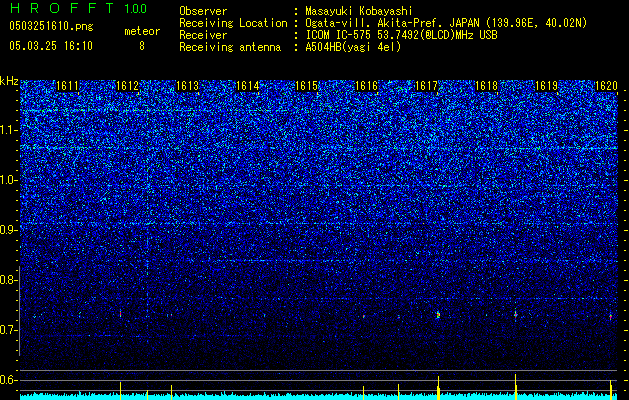Click the filename 0503251610.png

tap(51, 26)
